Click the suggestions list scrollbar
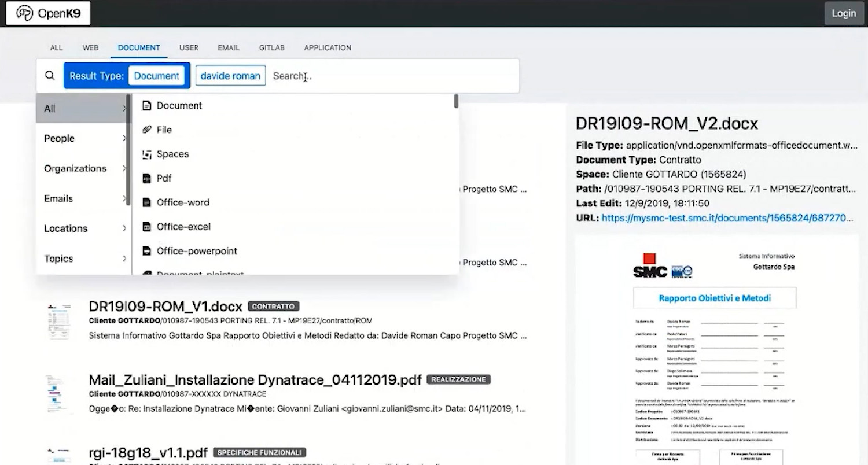The height and width of the screenshot is (465, 868). pos(456,101)
